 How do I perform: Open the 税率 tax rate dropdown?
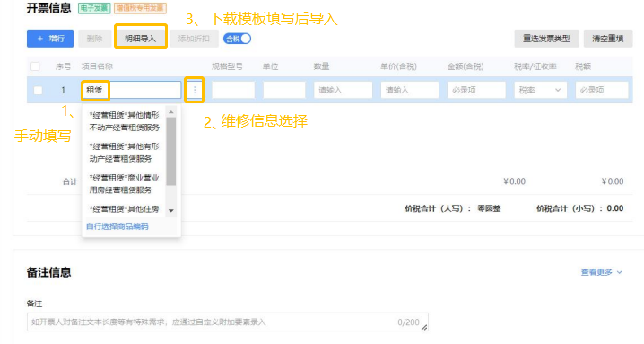tap(541, 90)
